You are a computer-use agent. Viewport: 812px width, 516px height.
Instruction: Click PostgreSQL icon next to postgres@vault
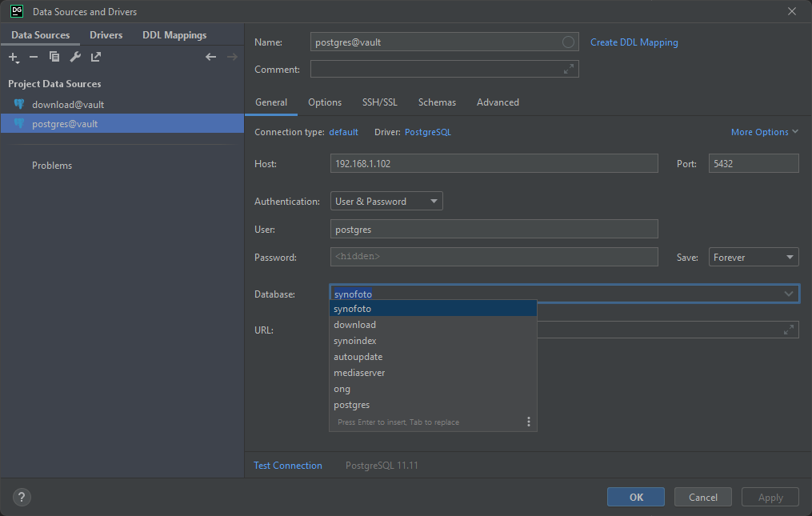click(x=19, y=123)
